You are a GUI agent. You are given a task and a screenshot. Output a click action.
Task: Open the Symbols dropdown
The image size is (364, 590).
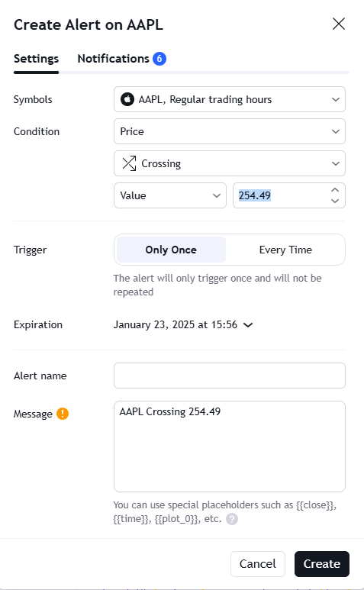pos(230,99)
